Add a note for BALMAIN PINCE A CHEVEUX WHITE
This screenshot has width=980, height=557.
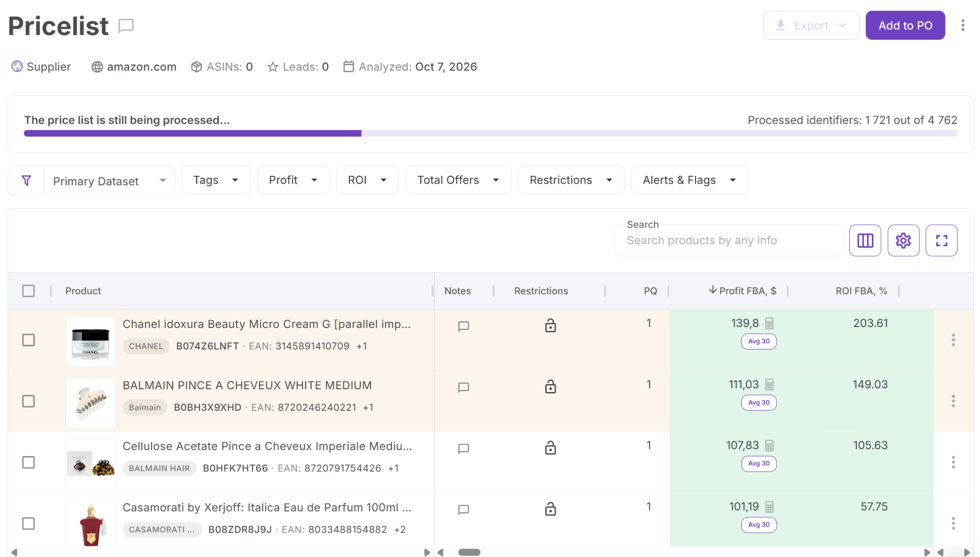463,387
